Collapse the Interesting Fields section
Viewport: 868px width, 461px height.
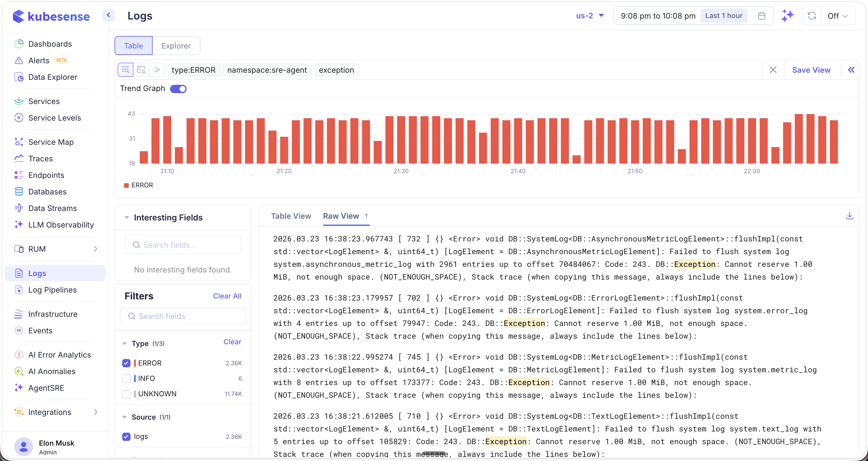[x=126, y=217]
